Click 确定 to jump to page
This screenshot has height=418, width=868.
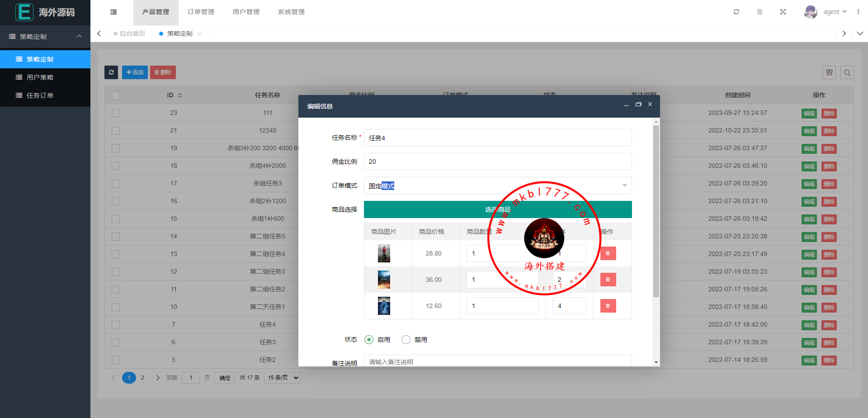[x=225, y=378]
